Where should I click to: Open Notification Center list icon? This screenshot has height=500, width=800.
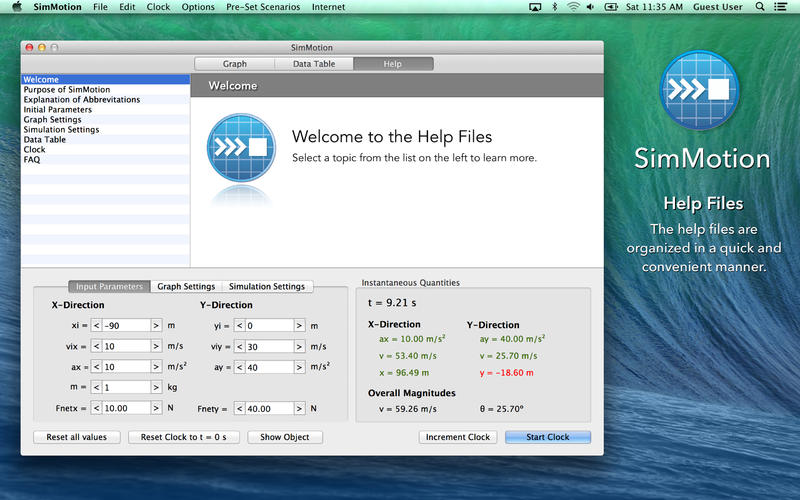tap(780, 7)
